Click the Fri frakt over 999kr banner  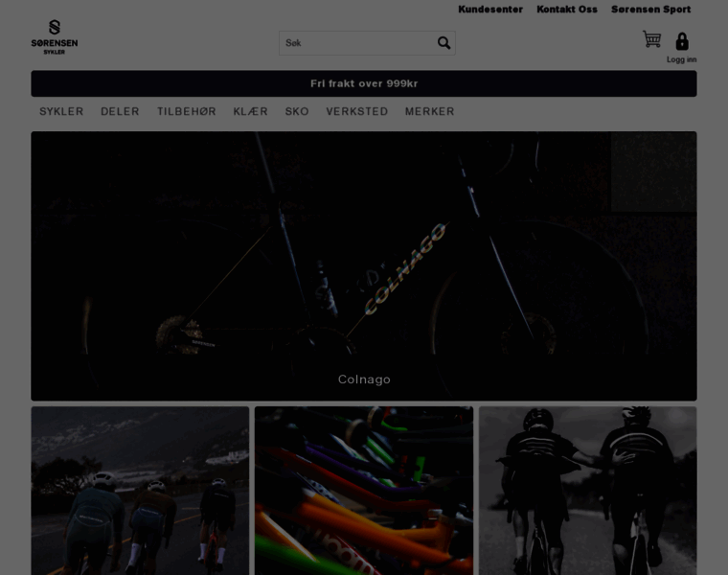(x=364, y=83)
